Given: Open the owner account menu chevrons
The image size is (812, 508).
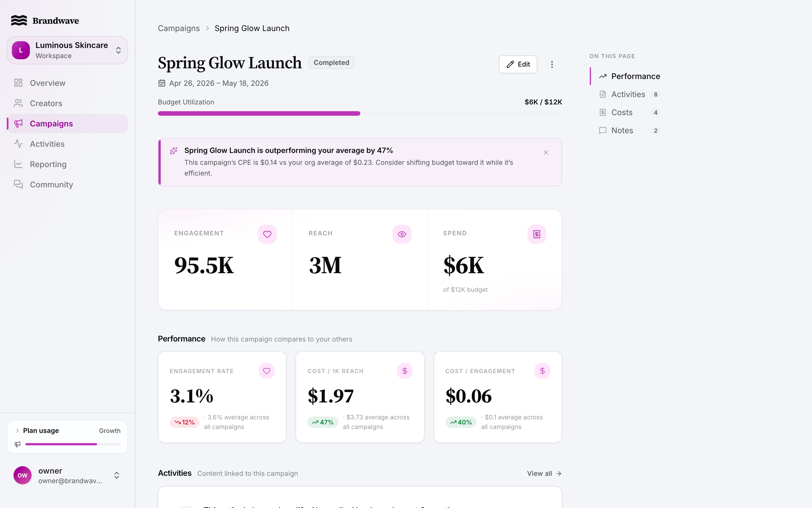Looking at the screenshot, I should 117,476.
